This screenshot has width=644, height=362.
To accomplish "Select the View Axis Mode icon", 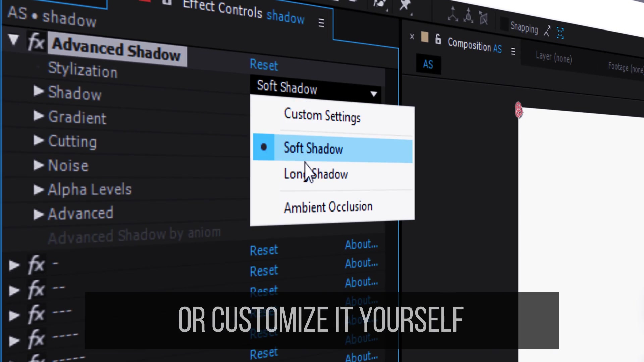I will [x=484, y=18].
